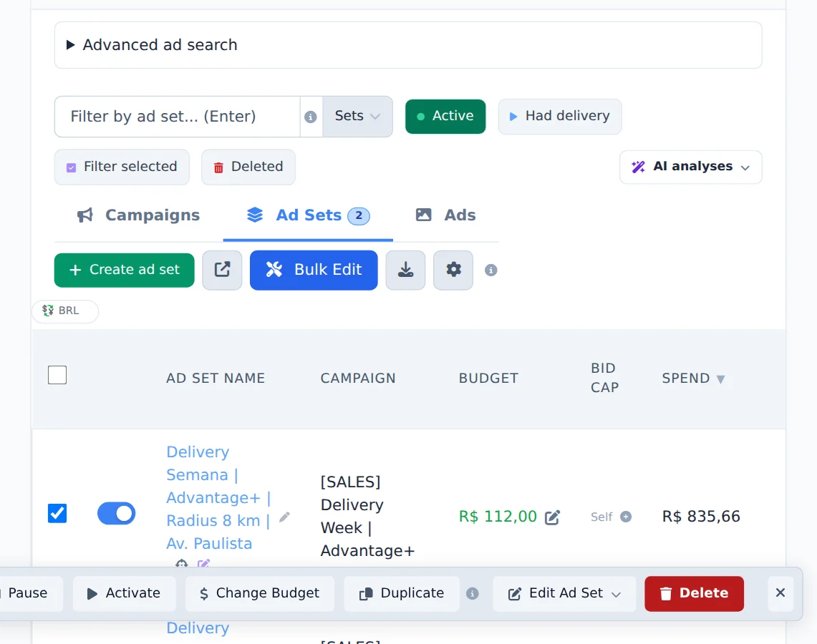817x644 pixels.
Task: Open table settings gear icon
Action: point(453,270)
